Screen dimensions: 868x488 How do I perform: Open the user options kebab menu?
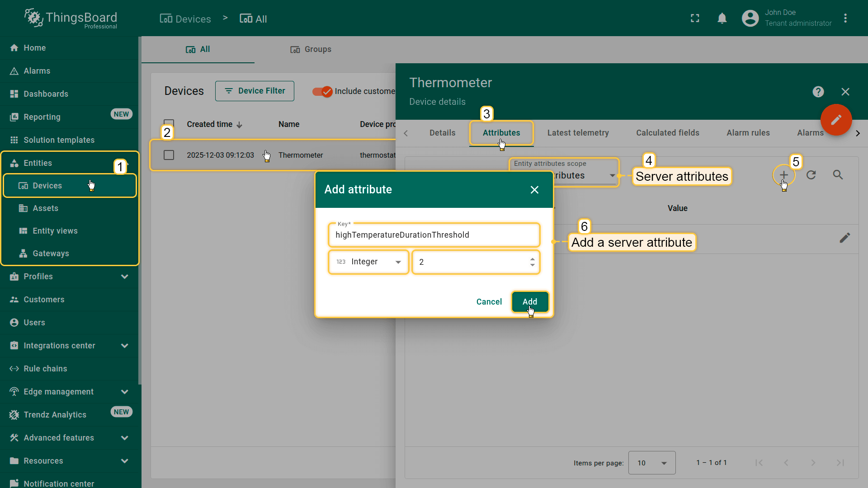(845, 19)
